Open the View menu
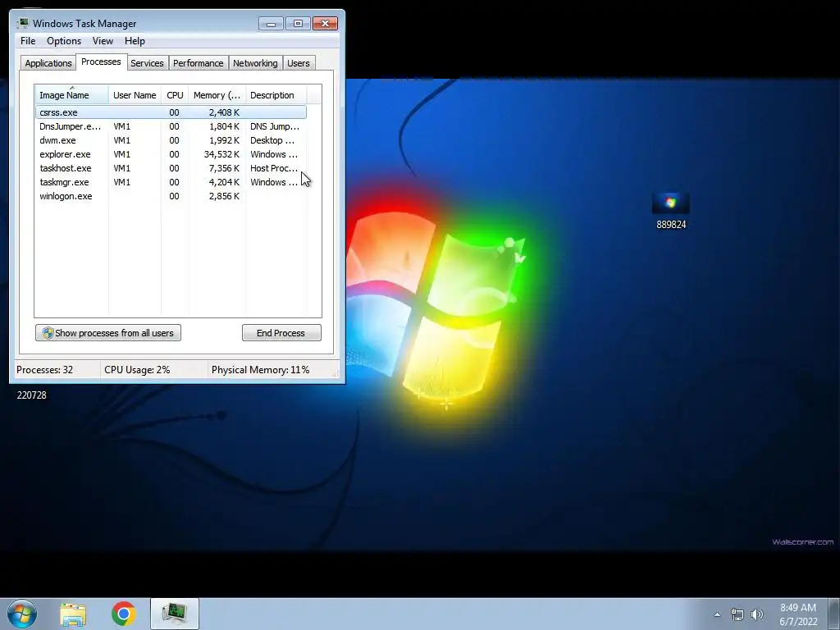Screen dimensions: 840x630 point(103,41)
